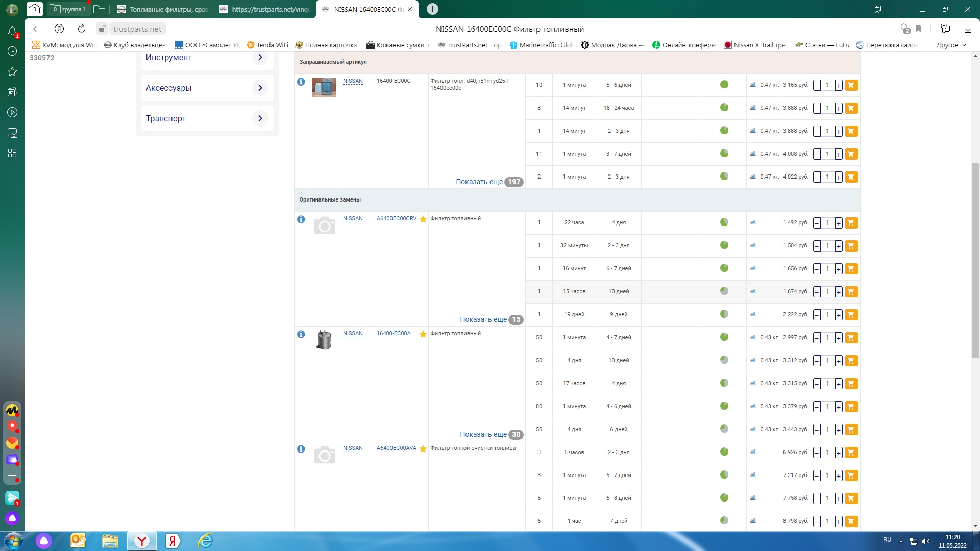Bookmark this page with the bookmark icon
980x551 pixels.
pyautogui.click(x=918, y=29)
